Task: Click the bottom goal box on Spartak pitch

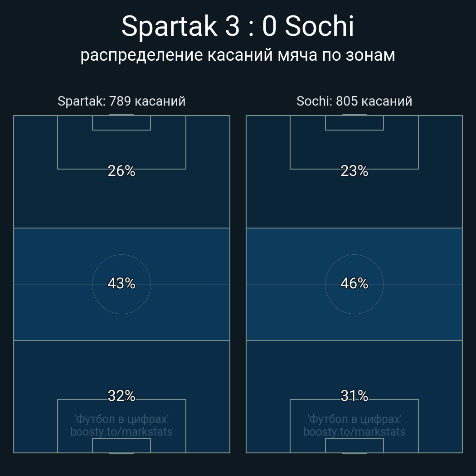Action: (x=121, y=445)
